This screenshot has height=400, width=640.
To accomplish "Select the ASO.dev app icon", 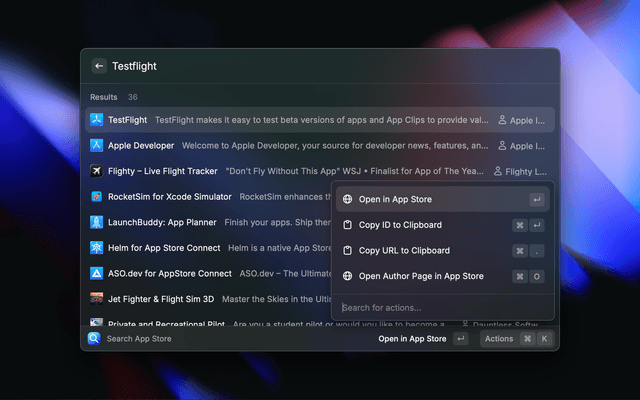I will (x=96, y=273).
